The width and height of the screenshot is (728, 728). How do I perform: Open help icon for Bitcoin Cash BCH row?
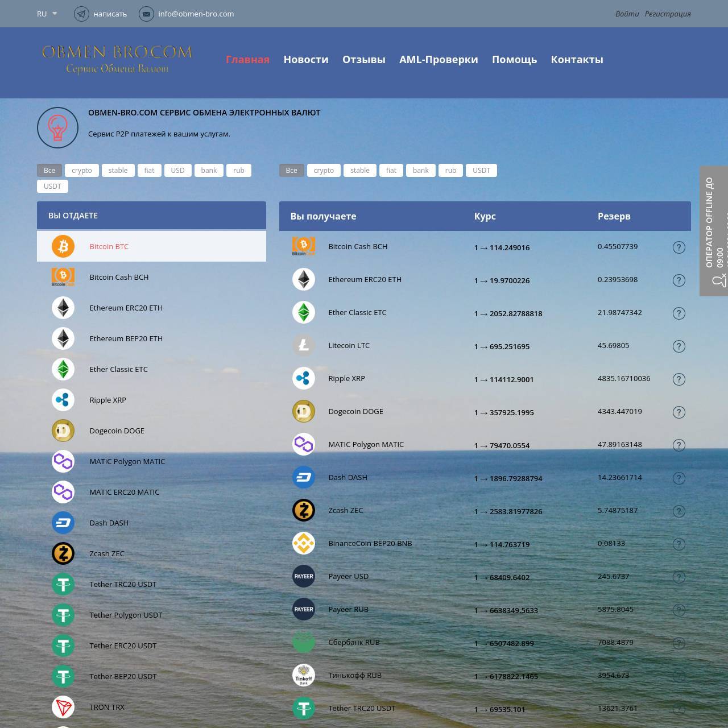(679, 247)
